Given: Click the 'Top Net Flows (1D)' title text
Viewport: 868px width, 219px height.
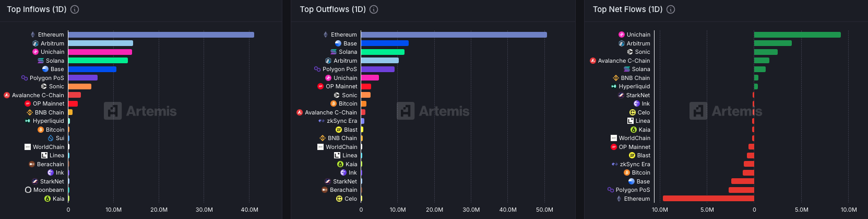Looking at the screenshot, I should (627, 9).
